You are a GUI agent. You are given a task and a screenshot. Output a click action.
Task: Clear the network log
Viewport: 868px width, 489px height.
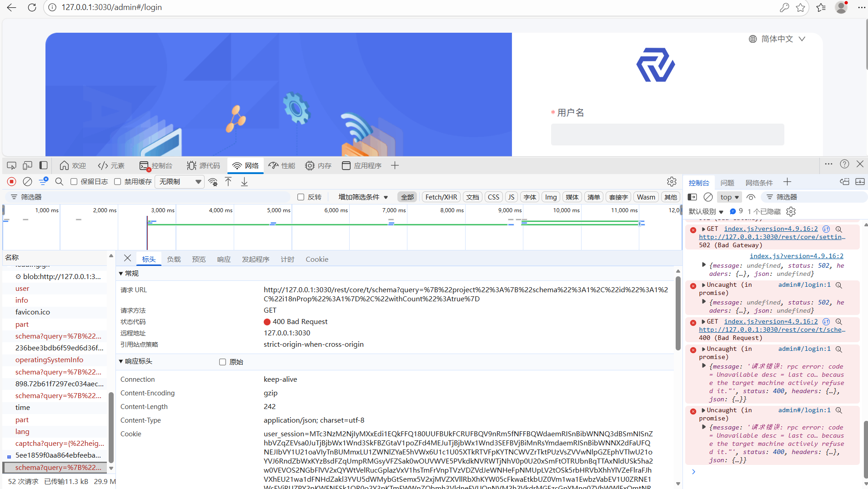click(x=27, y=182)
